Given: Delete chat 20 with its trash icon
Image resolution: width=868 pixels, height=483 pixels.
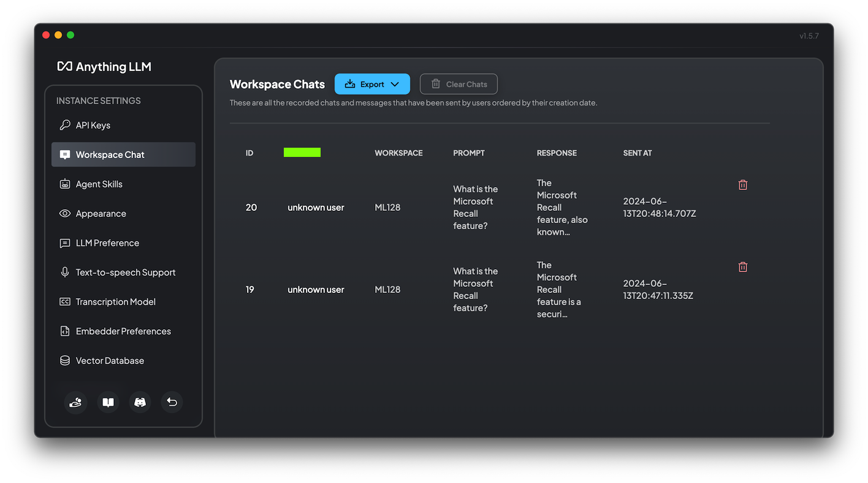Looking at the screenshot, I should (742, 184).
